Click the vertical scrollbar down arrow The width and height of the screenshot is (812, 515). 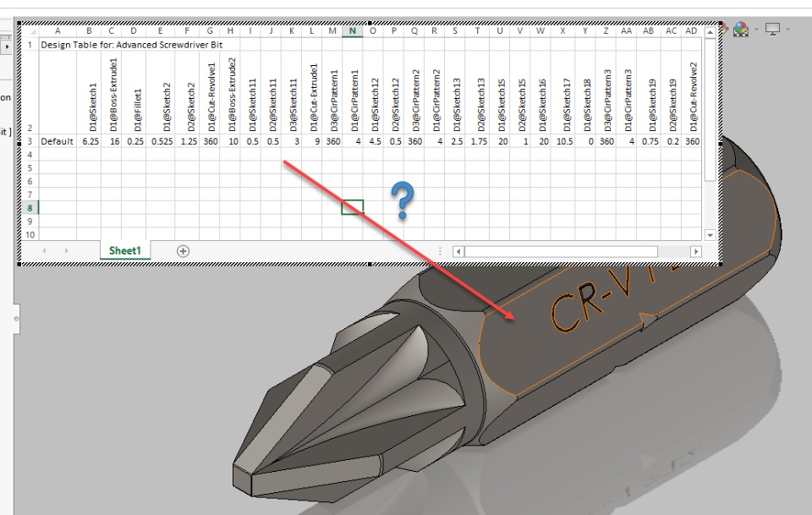(x=710, y=235)
